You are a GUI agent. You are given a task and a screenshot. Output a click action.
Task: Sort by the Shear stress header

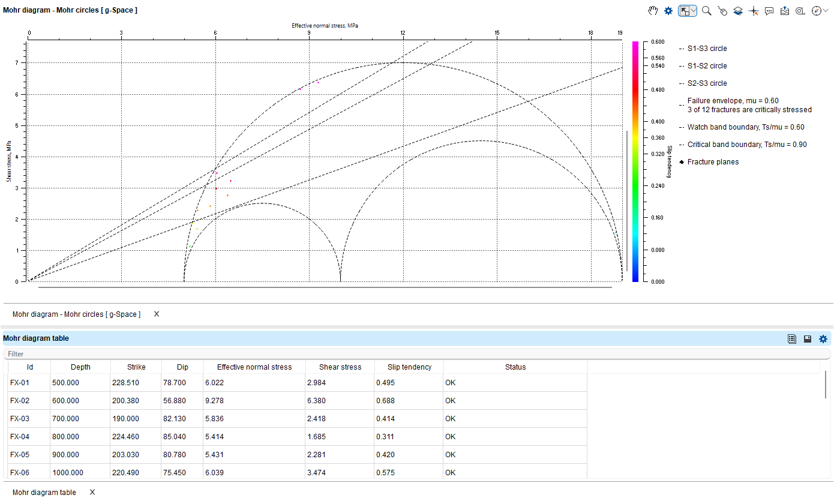click(340, 367)
